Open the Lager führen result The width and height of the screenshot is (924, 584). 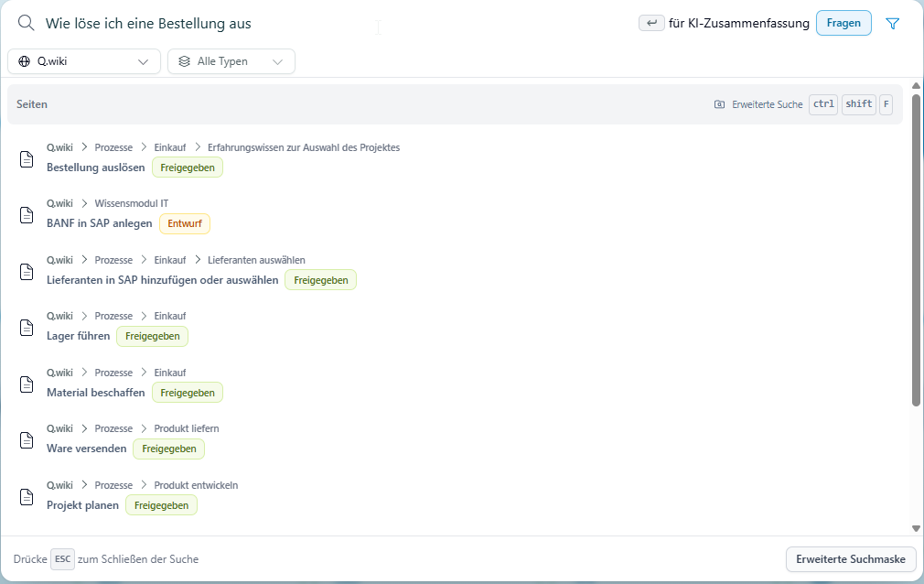tap(79, 336)
